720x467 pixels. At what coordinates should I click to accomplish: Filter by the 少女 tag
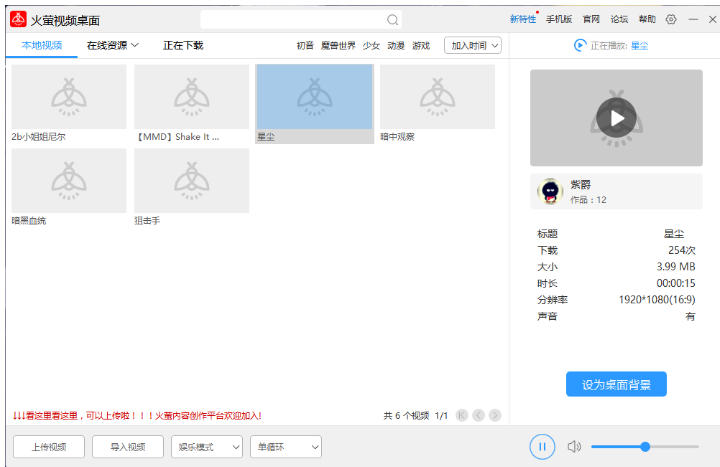click(x=371, y=45)
